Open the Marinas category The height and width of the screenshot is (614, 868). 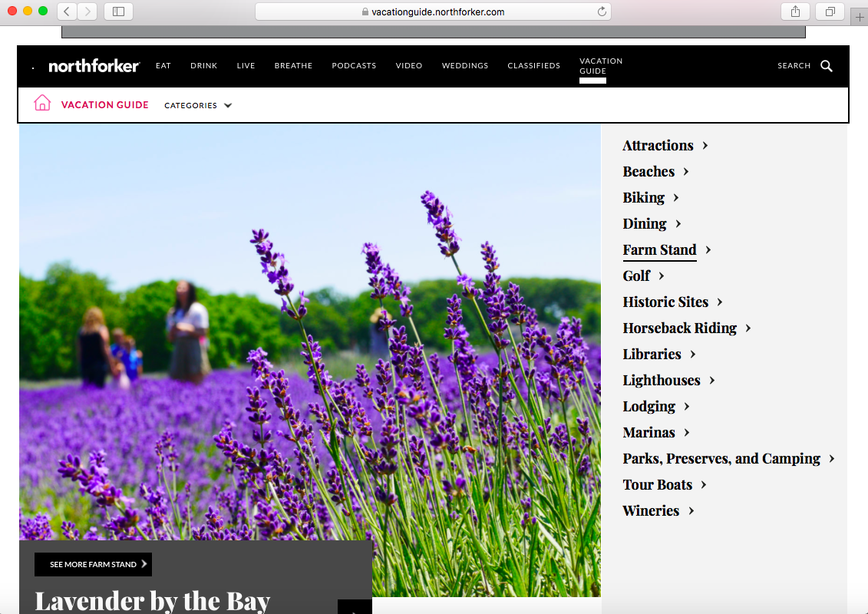click(x=649, y=432)
